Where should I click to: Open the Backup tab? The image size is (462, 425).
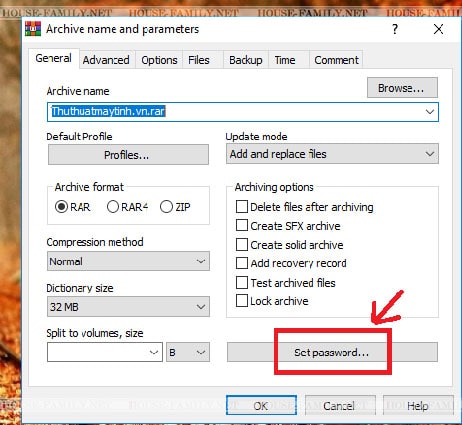[x=246, y=60]
